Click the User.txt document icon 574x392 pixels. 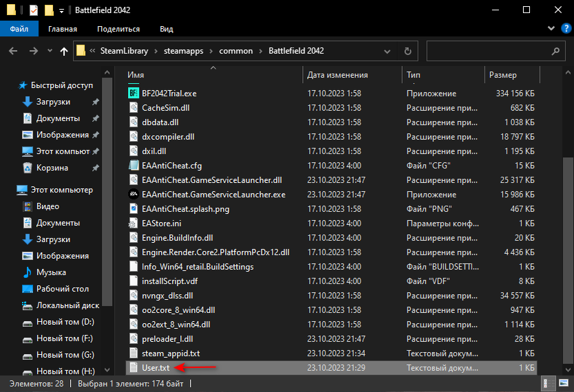pyautogui.click(x=134, y=367)
